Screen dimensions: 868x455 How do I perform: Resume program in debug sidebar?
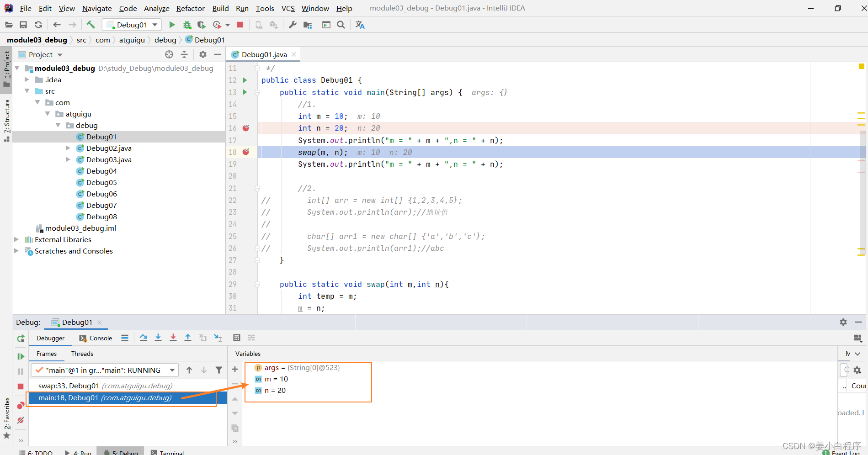[x=21, y=356]
